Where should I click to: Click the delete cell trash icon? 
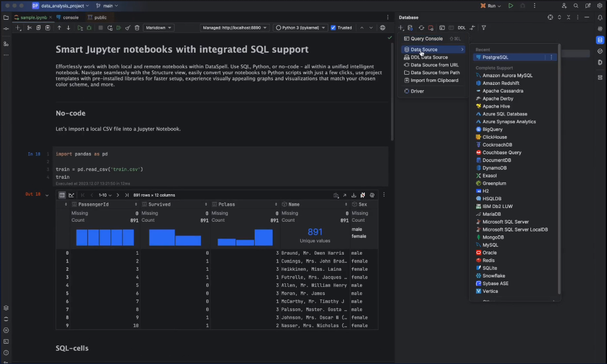137,28
